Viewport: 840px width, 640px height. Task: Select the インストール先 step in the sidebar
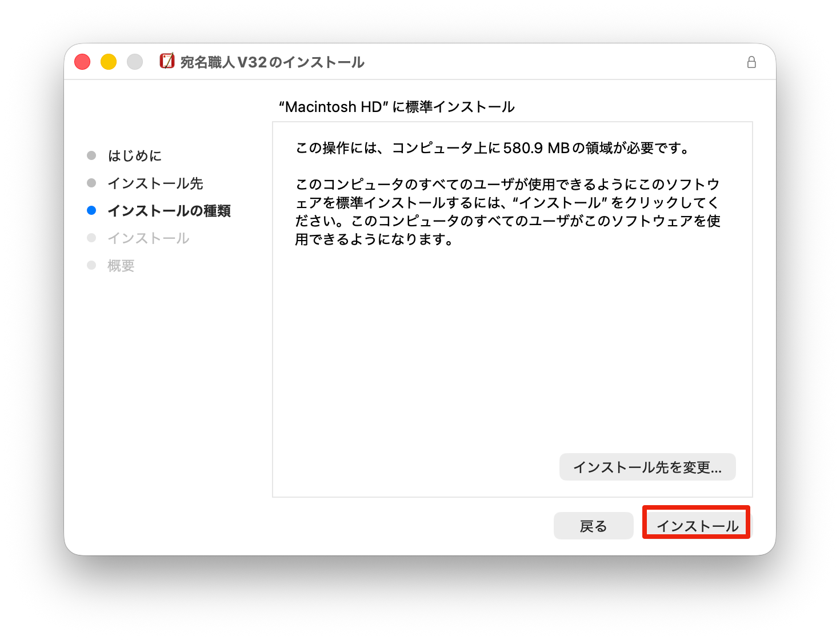coord(155,183)
